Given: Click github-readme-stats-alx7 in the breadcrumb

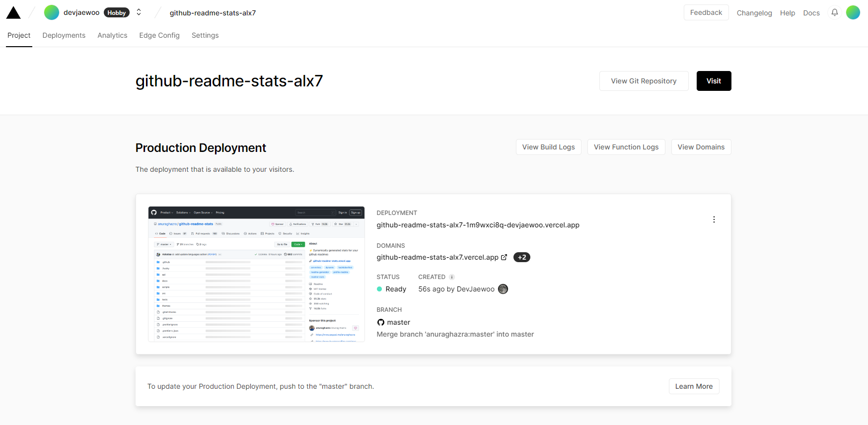Looking at the screenshot, I should pos(213,13).
